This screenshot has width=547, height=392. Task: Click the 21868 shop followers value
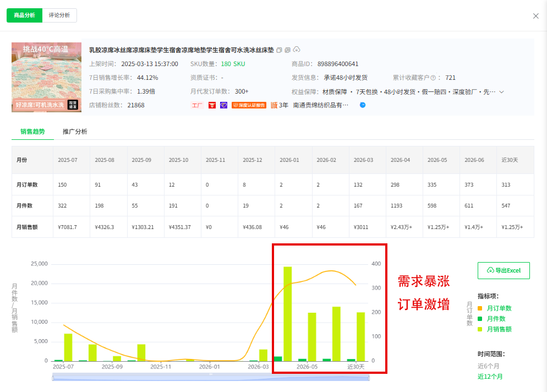coord(136,105)
